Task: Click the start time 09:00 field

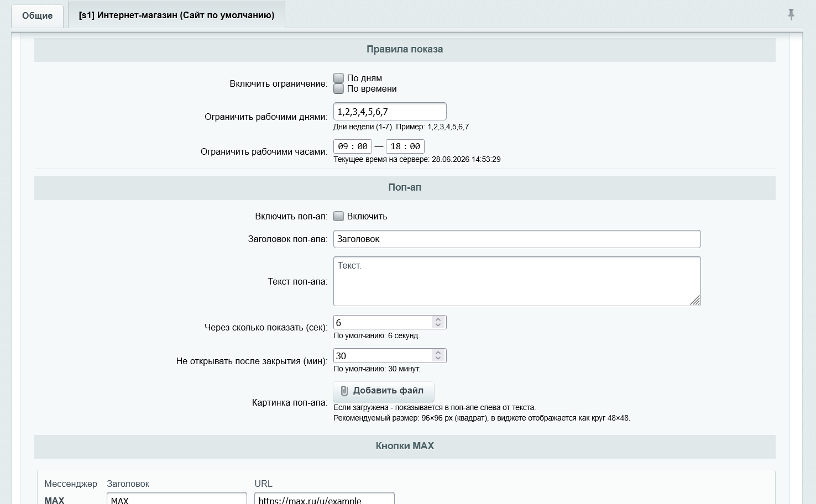Action: (353, 146)
